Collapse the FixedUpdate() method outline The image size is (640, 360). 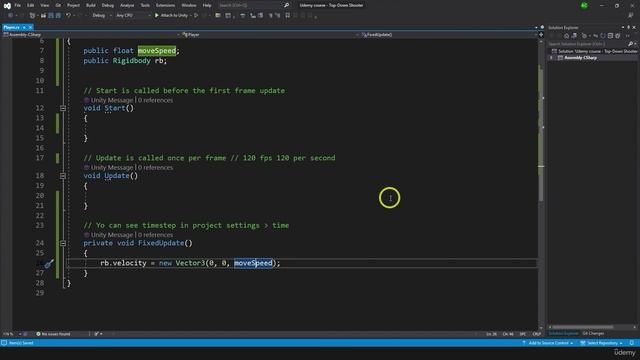click(63, 243)
